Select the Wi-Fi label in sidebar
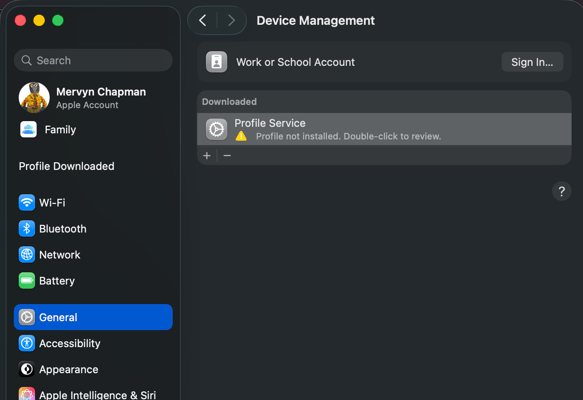Screen dimensions: 583x400 tap(52, 203)
